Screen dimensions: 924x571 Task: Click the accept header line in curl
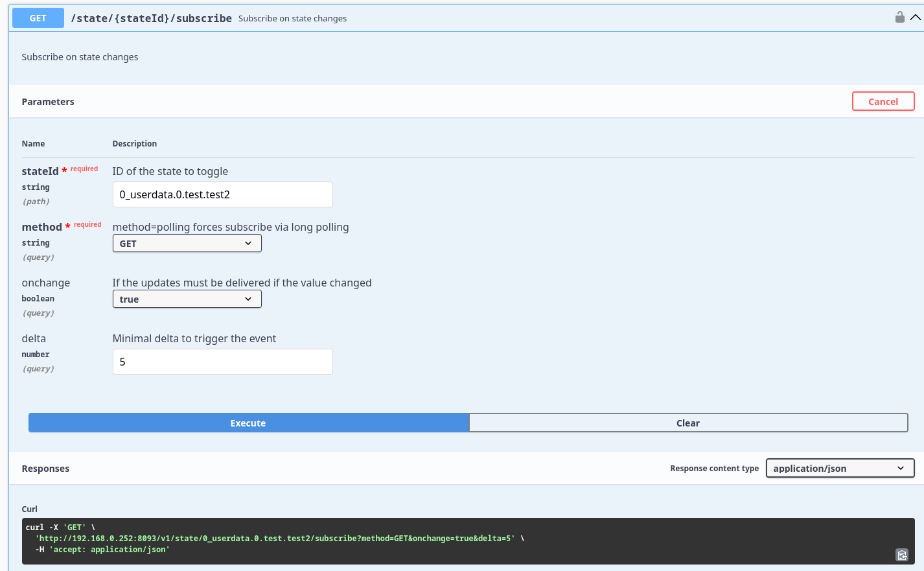104,550
